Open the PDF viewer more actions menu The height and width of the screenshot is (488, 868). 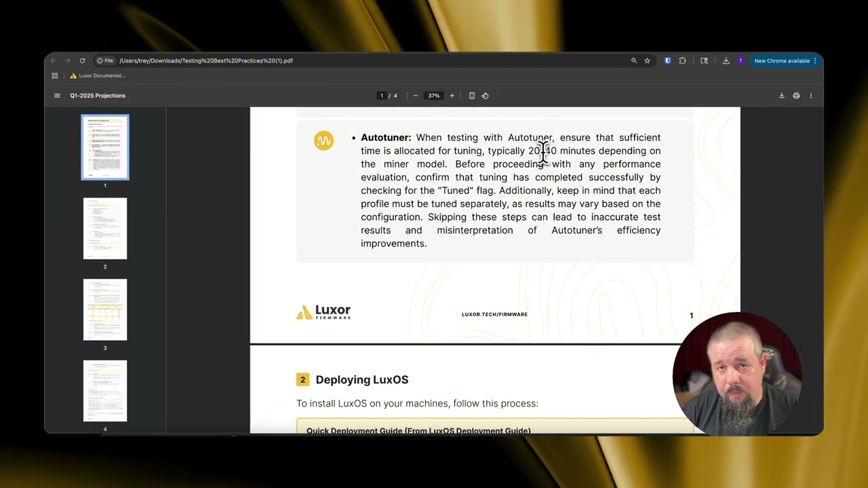click(x=811, y=96)
